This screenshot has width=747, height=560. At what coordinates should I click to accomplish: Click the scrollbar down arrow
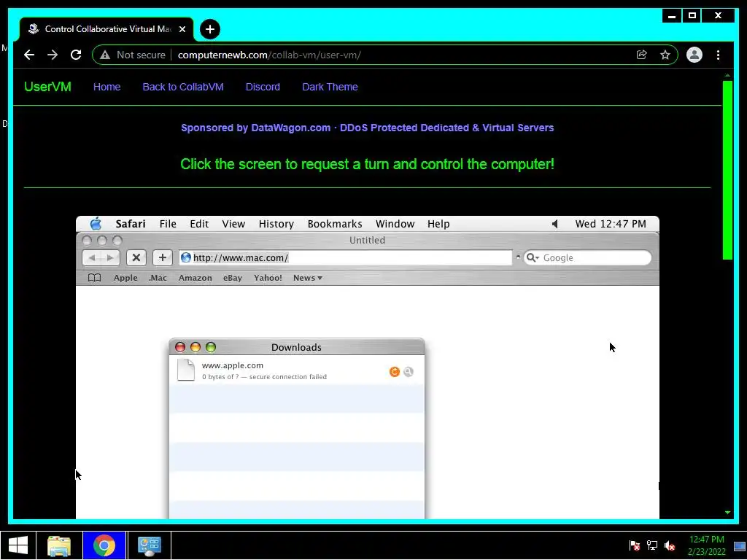727,513
